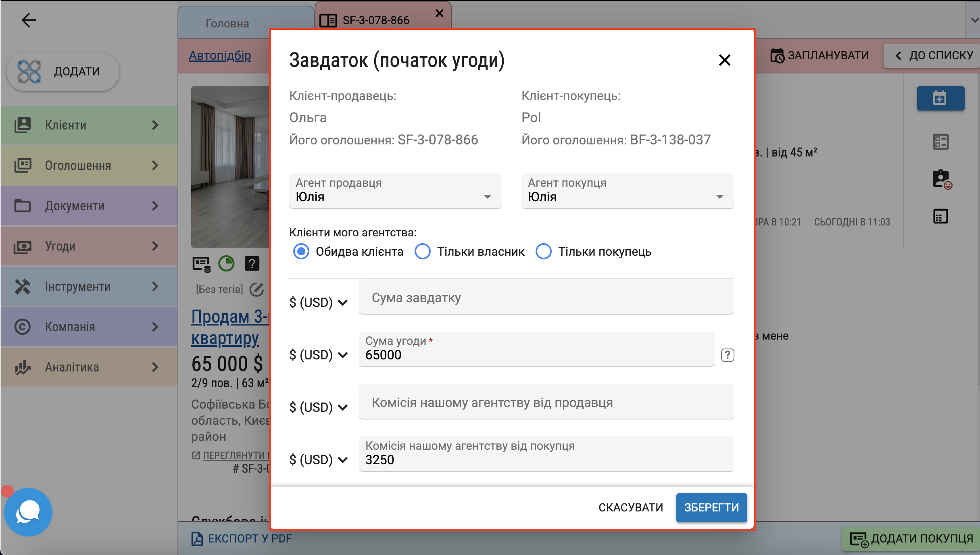Image resolution: width=980 pixels, height=555 pixels.
Task: Click the ДОДАТИ ПОКУПЦЯ button
Action: [x=911, y=538]
